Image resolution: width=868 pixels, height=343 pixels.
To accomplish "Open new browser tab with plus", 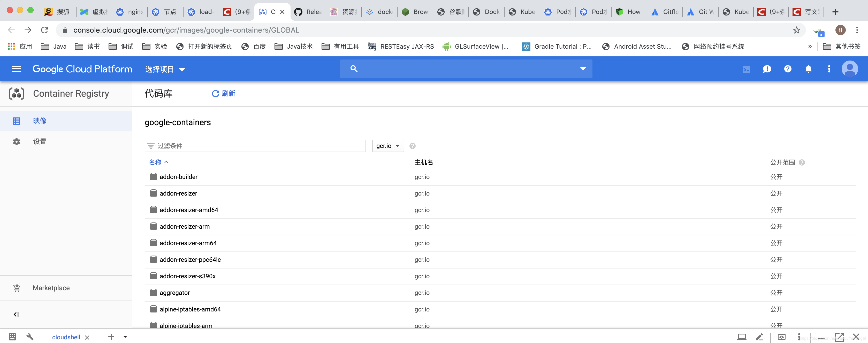I will pyautogui.click(x=835, y=12).
